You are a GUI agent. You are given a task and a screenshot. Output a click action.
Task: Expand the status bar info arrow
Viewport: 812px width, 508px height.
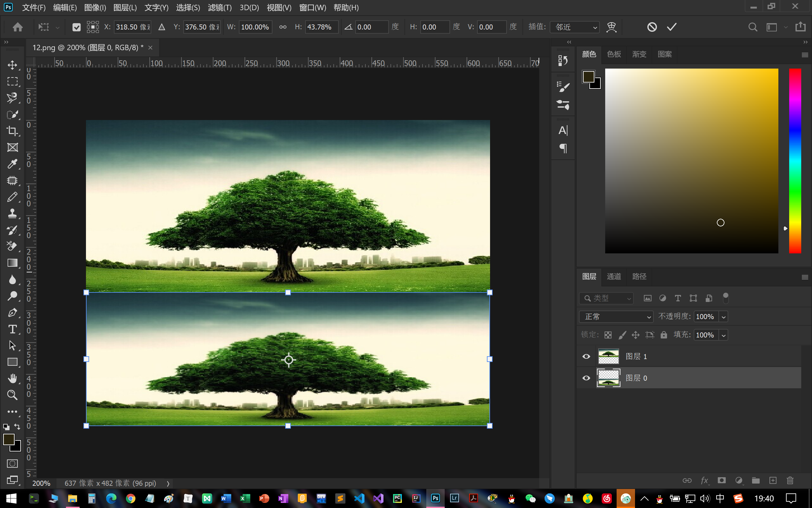click(x=168, y=484)
